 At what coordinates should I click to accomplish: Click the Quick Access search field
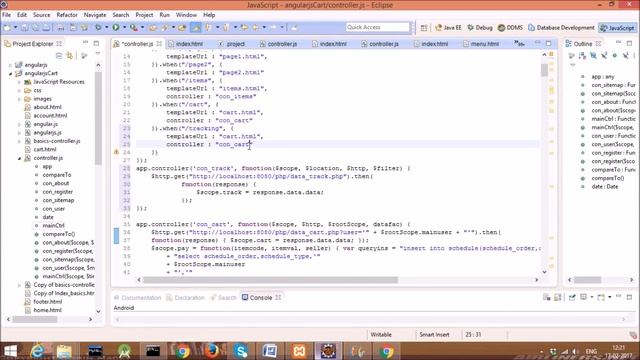coord(378,27)
